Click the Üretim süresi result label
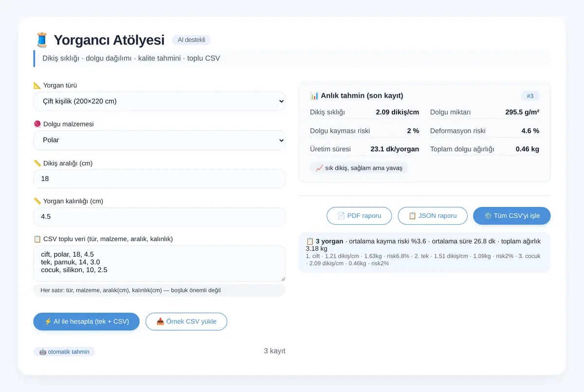The height and width of the screenshot is (392, 584). tap(330, 149)
